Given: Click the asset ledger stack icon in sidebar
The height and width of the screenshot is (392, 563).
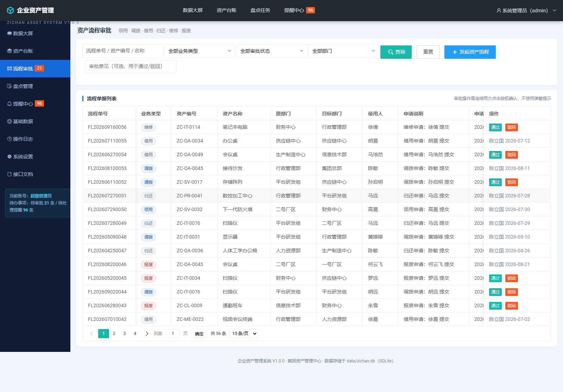Looking at the screenshot, I should 10,51.
